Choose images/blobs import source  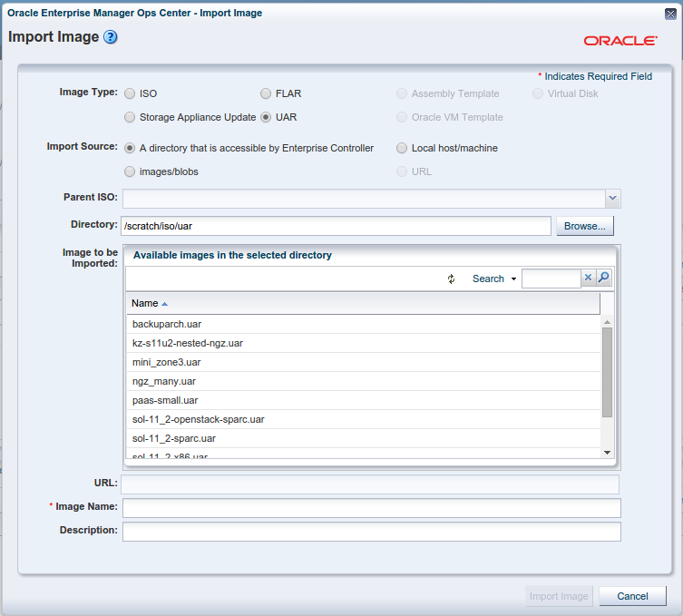coord(130,171)
